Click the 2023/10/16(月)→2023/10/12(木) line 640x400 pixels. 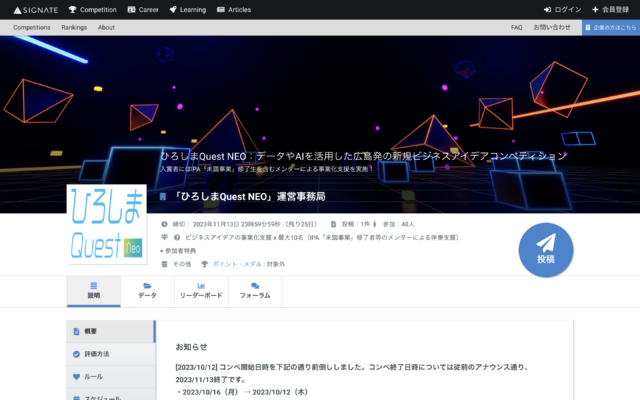pyautogui.click(x=243, y=392)
